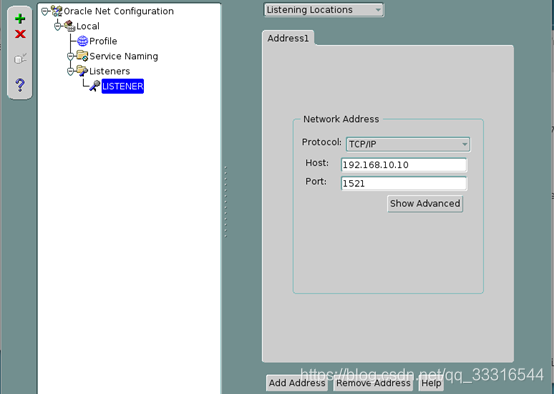Viewport: 554px width, 394px height.
Task: Expand the Service Naming node toggle
Action: pyautogui.click(x=70, y=56)
